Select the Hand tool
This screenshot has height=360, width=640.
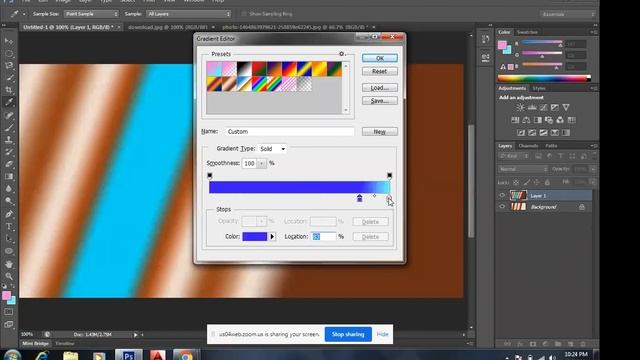pos(9,264)
